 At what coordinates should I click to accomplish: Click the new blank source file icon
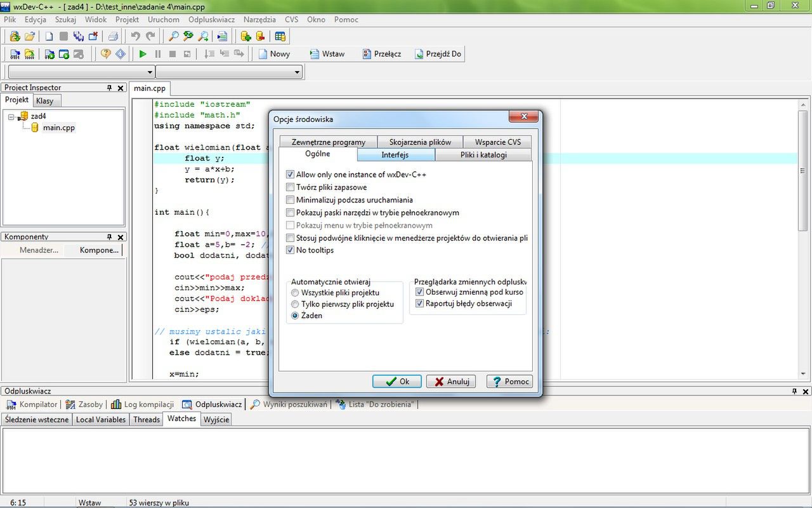coord(49,36)
